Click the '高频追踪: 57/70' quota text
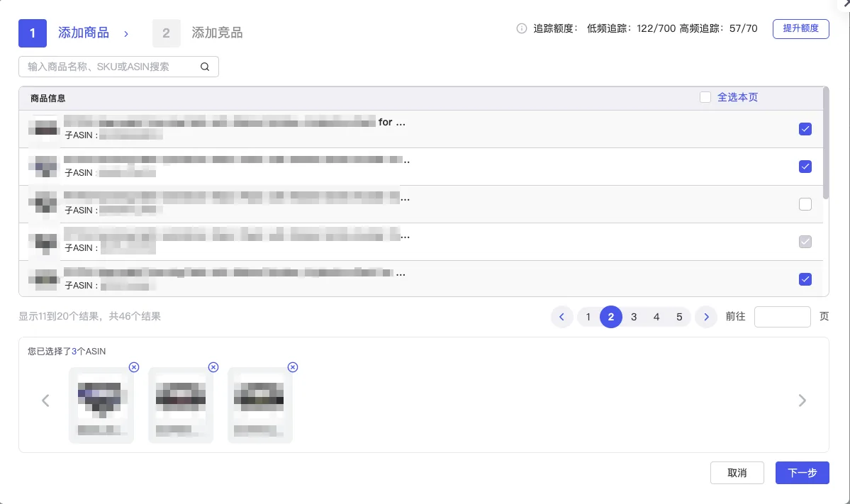 (x=718, y=28)
